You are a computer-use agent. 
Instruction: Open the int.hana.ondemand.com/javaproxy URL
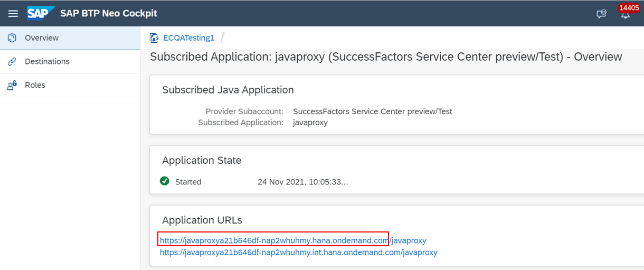[x=299, y=253]
